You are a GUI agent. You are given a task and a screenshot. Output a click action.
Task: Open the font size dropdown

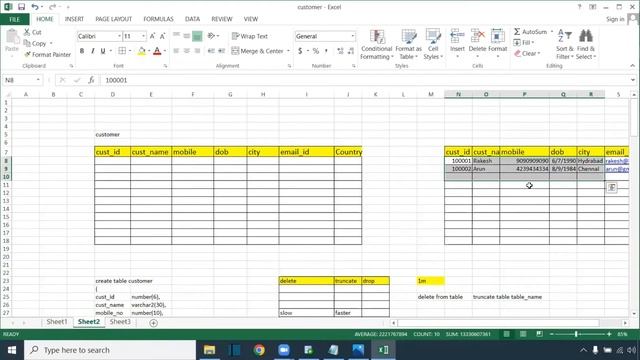click(x=143, y=36)
